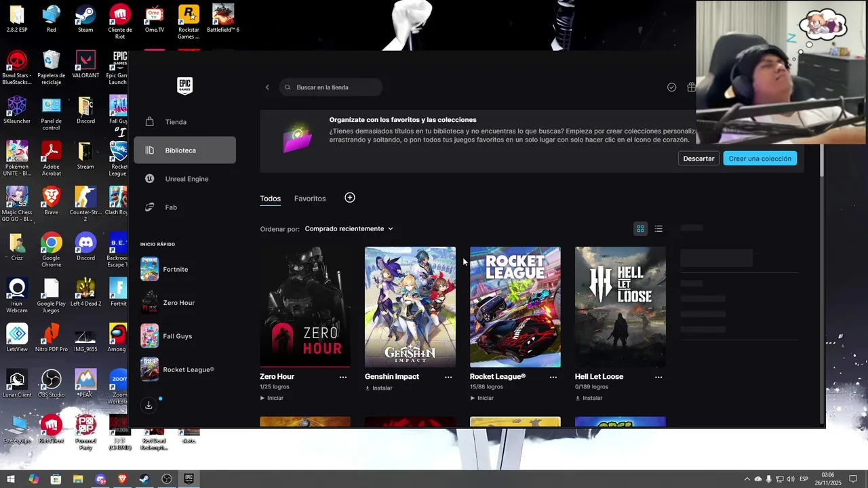868x488 pixels.
Task: Open Brave from the taskbar
Action: (x=122, y=479)
